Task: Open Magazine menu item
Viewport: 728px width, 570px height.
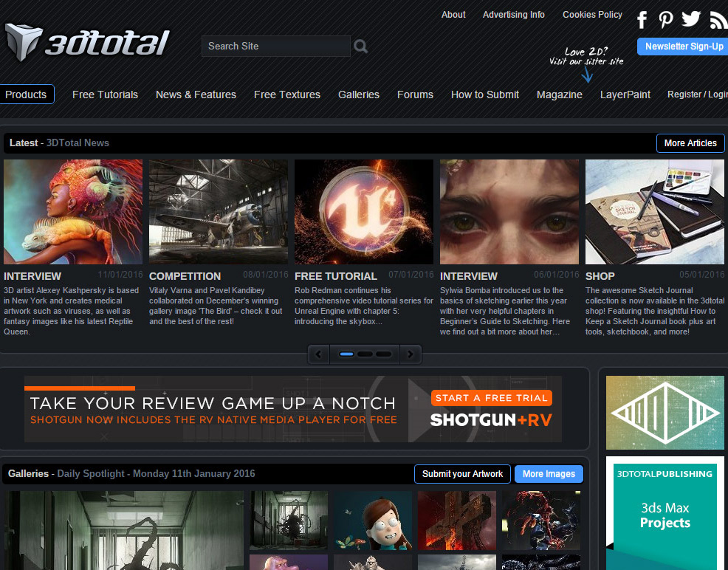Action: pos(559,95)
